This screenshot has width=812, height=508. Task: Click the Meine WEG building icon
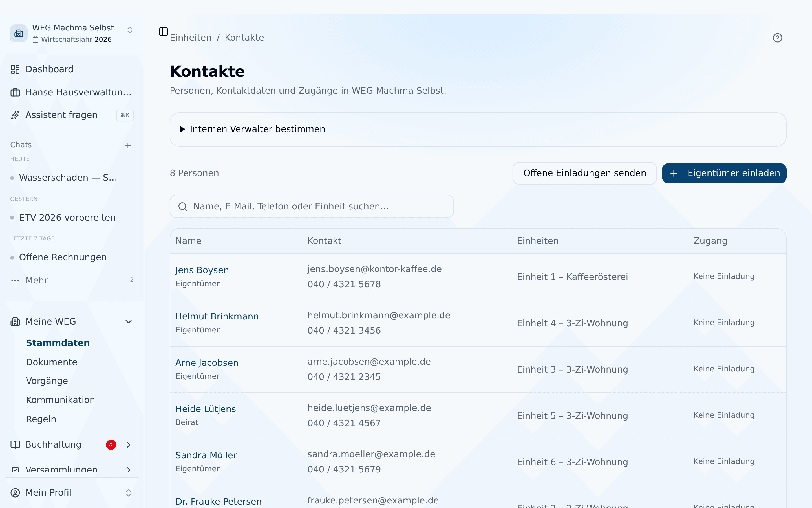[x=15, y=321]
